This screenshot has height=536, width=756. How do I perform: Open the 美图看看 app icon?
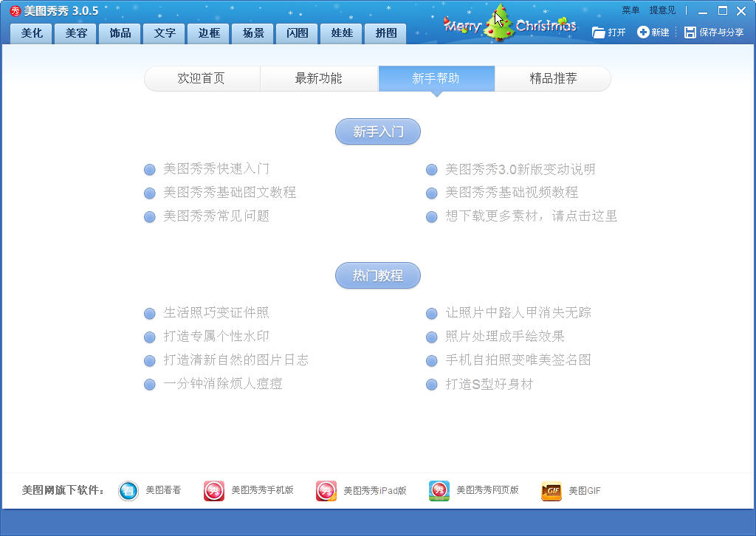[128, 491]
